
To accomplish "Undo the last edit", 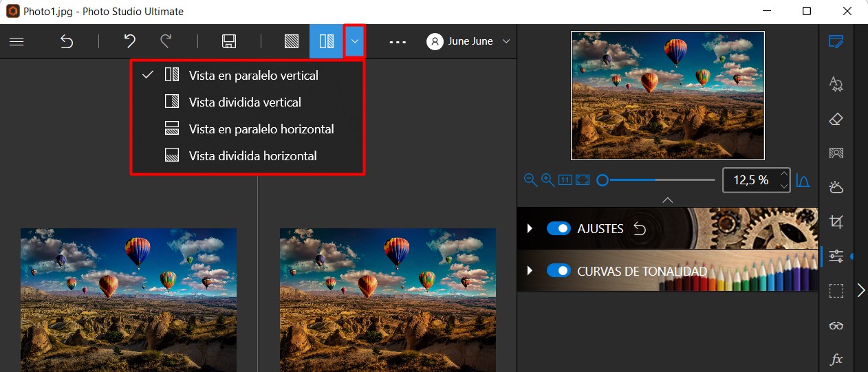I will tap(129, 41).
